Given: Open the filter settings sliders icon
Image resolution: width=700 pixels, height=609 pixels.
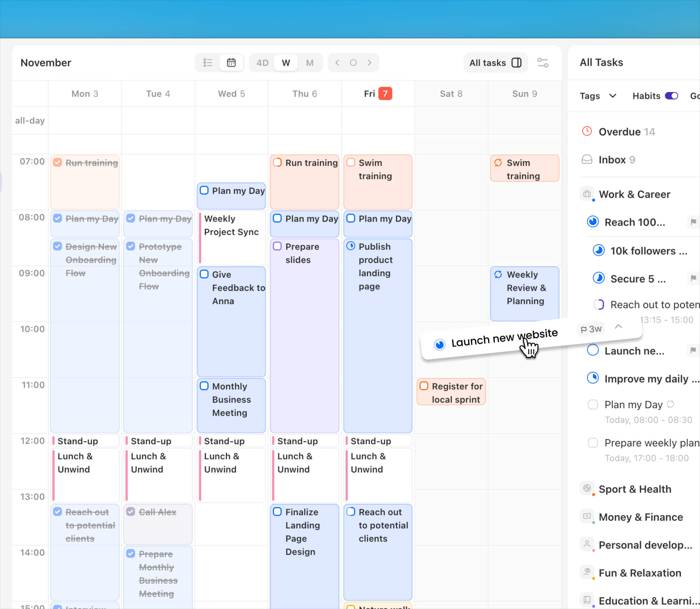Looking at the screenshot, I should [x=542, y=63].
